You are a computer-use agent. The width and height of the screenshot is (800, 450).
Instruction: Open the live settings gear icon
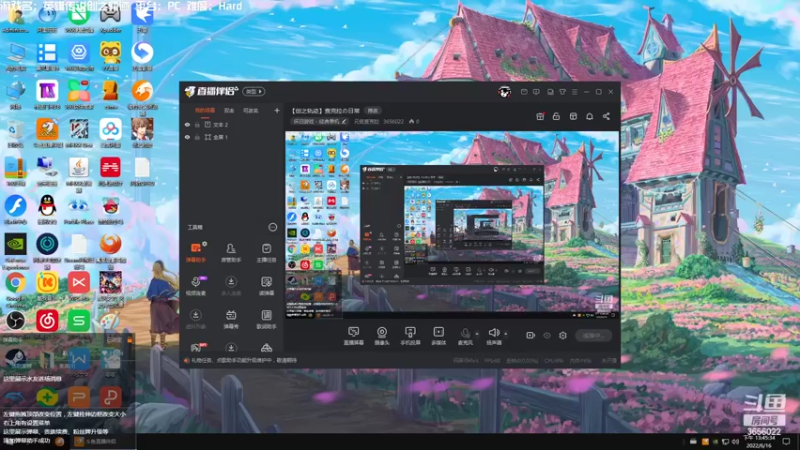563,335
